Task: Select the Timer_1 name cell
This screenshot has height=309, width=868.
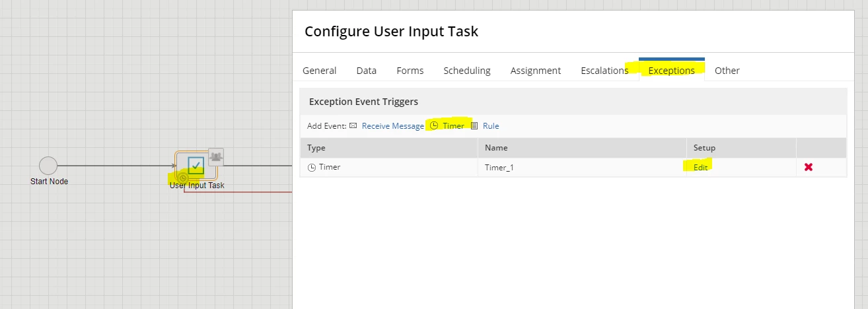Action: tap(582, 168)
